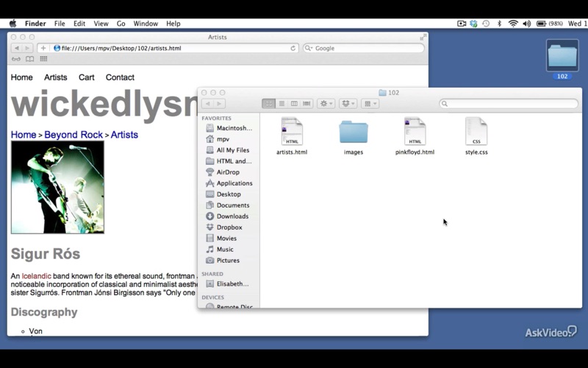The image size is (588, 368).
Task: Select All My Files in sidebar
Action: click(x=229, y=150)
